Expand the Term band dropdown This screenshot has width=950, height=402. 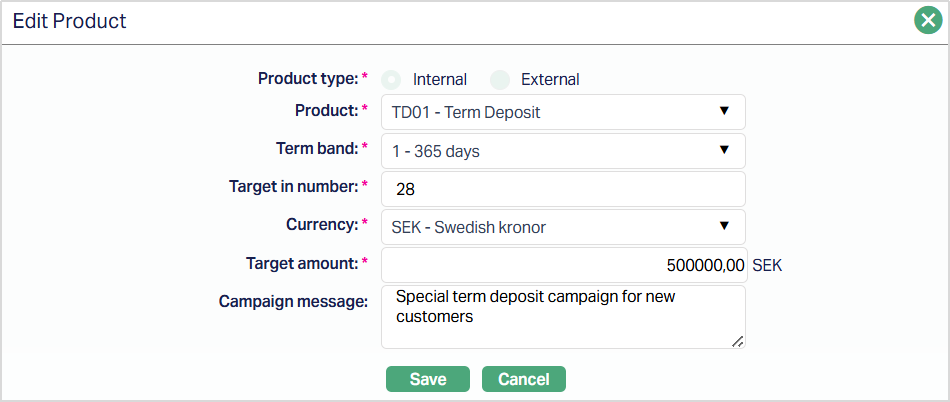(x=563, y=151)
